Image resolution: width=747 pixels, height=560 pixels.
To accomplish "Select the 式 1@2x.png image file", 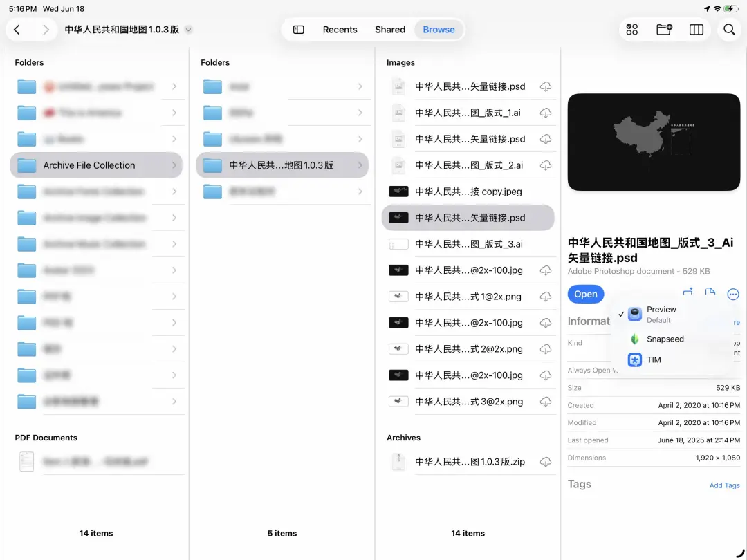I will point(468,297).
